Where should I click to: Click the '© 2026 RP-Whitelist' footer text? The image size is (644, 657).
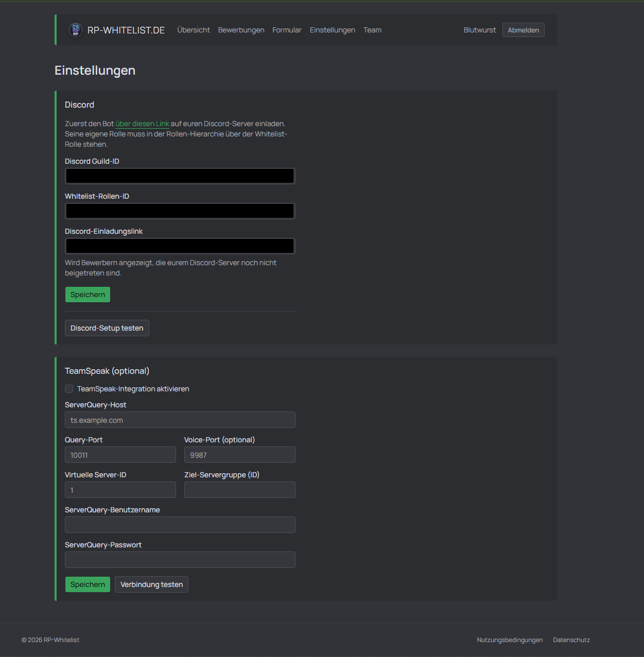pos(50,640)
